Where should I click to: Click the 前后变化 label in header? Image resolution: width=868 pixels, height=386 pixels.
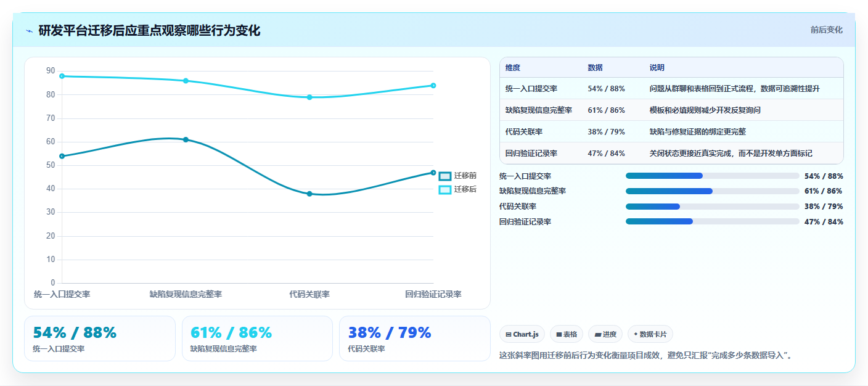[x=826, y=30]
